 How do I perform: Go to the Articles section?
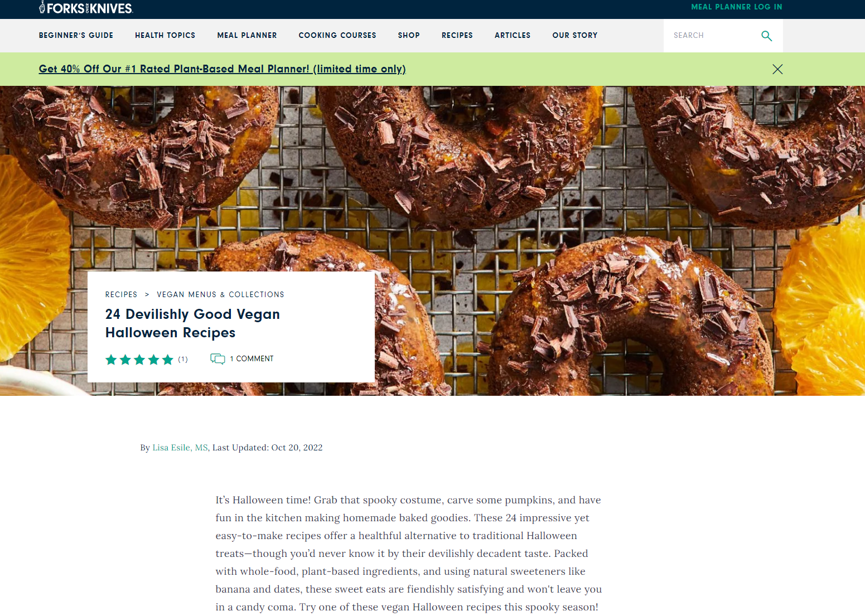click(513, 35)
